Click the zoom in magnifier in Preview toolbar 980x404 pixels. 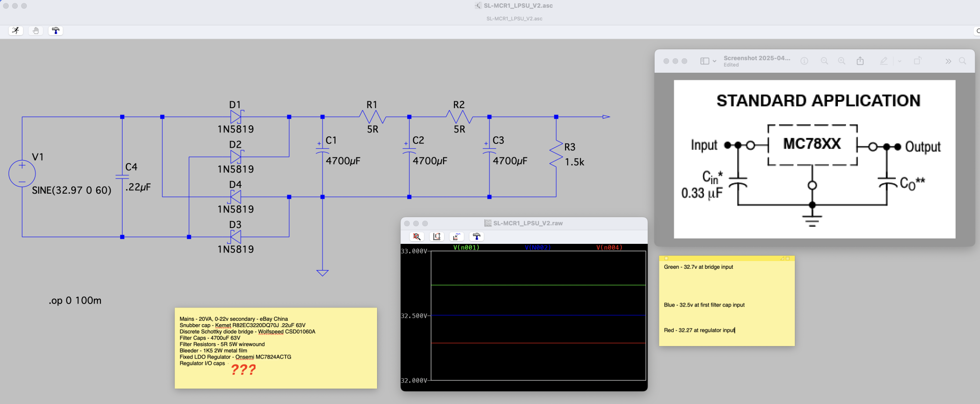pos(842,61)
